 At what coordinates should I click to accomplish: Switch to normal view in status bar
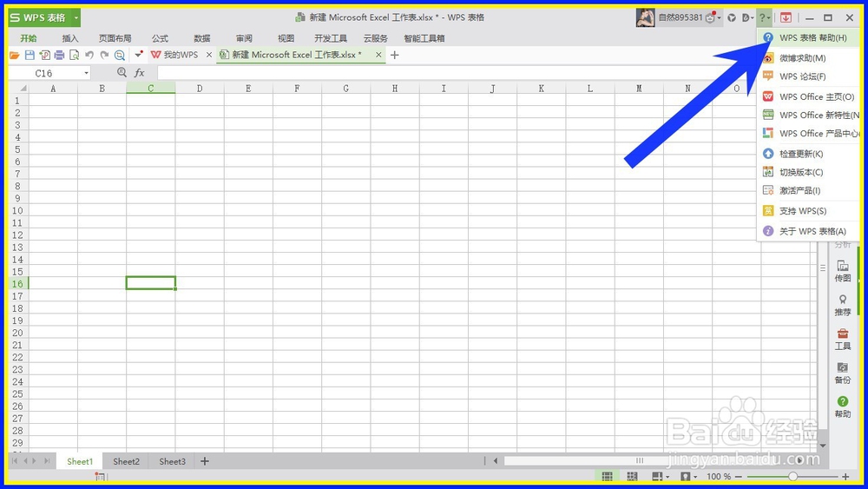tap(608, 476)
